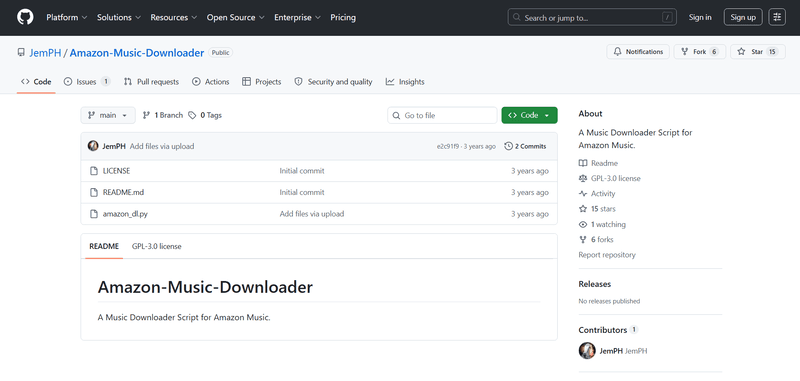Open amazon_dl.py row's Add files via upload
This screenshot has height=381, width=800.
tap(312, 214)
